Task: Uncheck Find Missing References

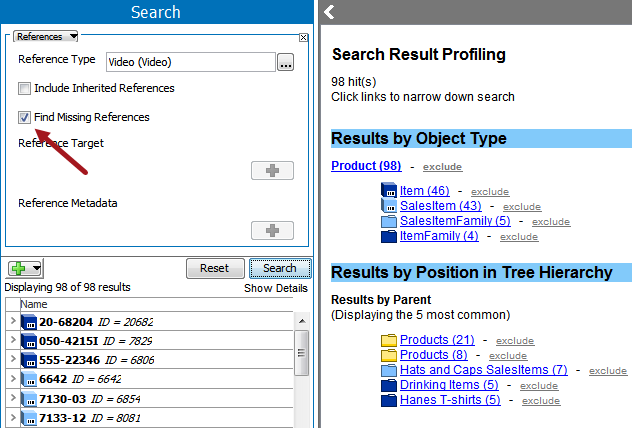Action: point(24,117)
